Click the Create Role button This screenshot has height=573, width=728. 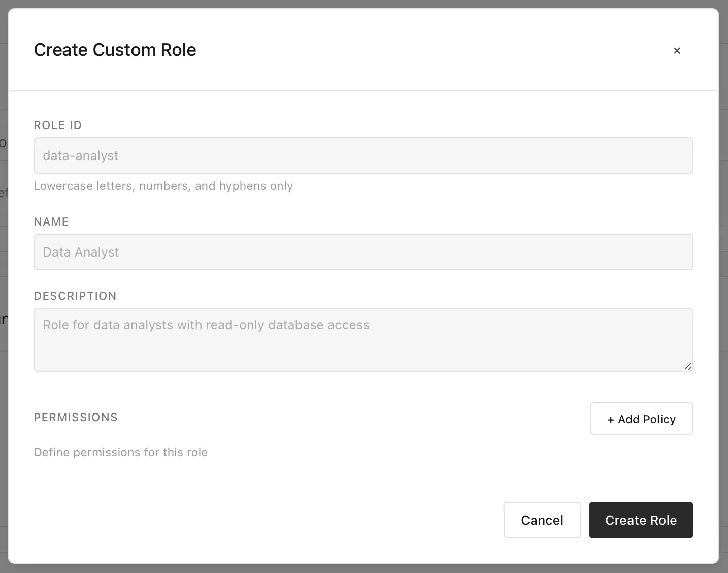[641, 520]
